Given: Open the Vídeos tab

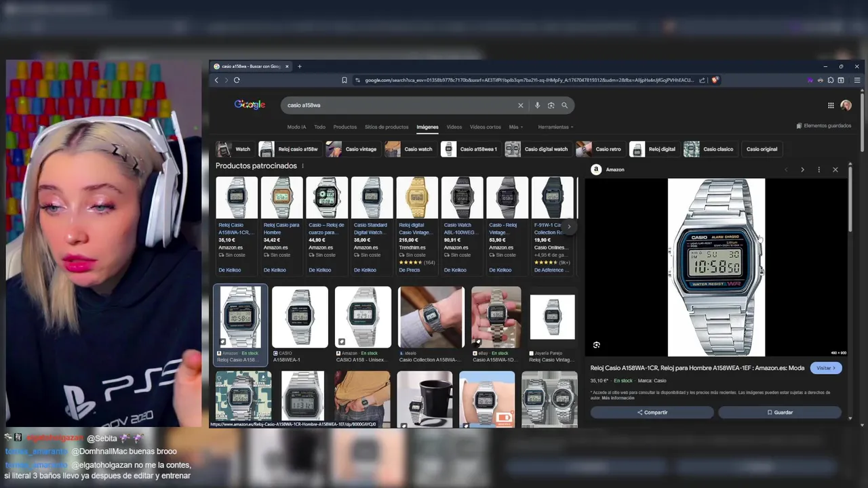Looking at the screenshot, I should point(454,127).
